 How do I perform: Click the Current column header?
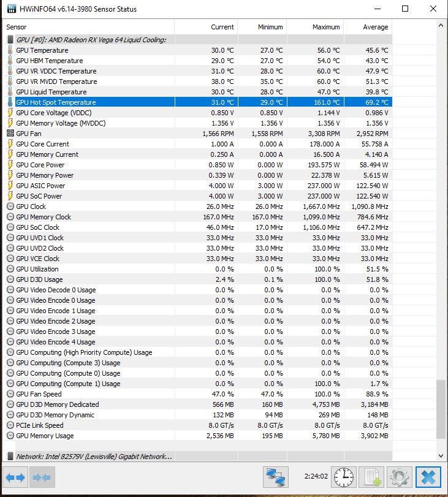pyautogui.click(x=206, y=27)
